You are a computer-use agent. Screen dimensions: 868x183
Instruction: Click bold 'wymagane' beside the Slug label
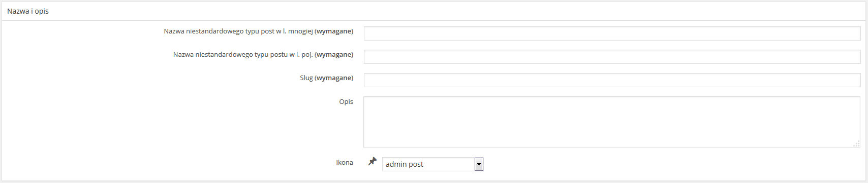(334, 78)
